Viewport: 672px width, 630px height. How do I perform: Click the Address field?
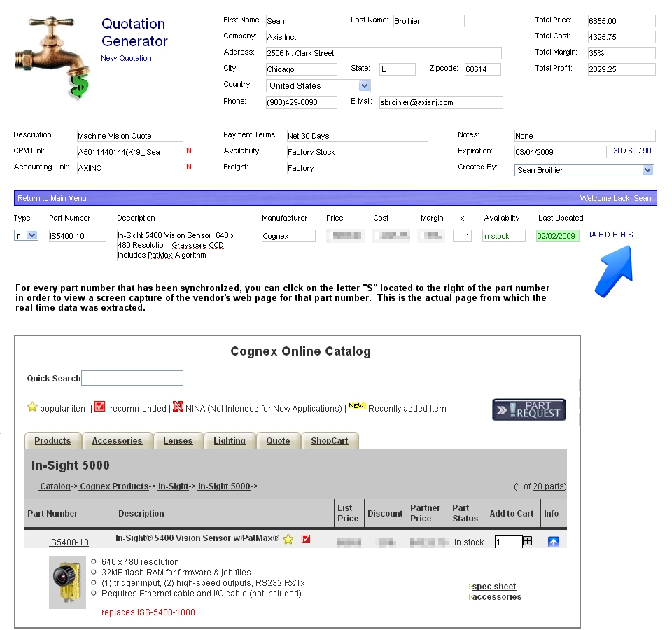384,53
